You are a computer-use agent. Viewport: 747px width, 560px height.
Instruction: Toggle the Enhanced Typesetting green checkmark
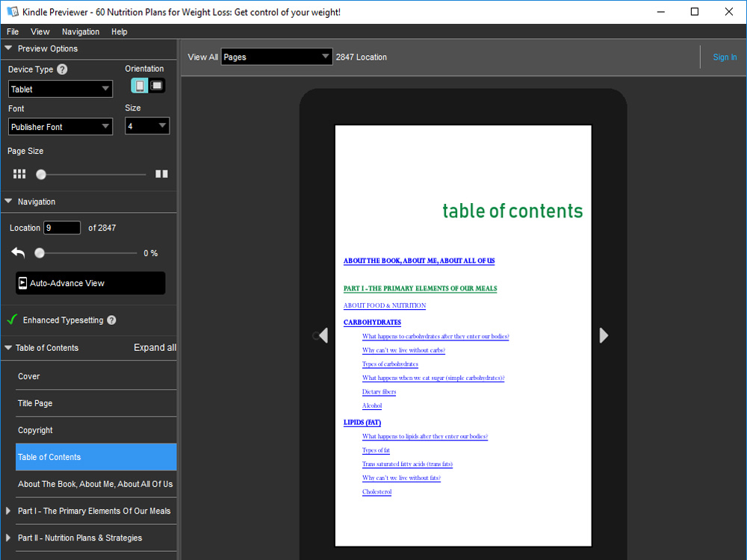tap(13, 320)
